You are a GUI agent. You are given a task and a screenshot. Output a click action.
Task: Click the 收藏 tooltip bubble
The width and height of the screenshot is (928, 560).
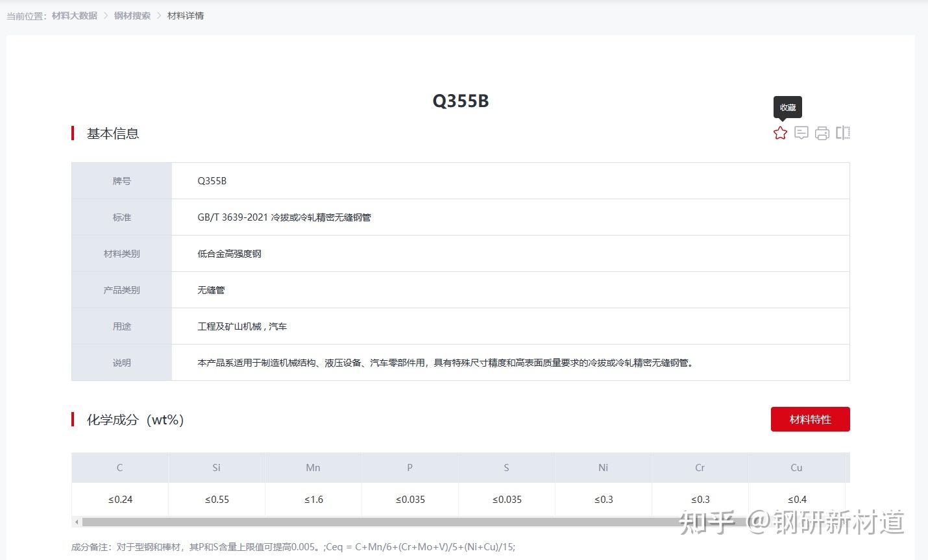787,107
